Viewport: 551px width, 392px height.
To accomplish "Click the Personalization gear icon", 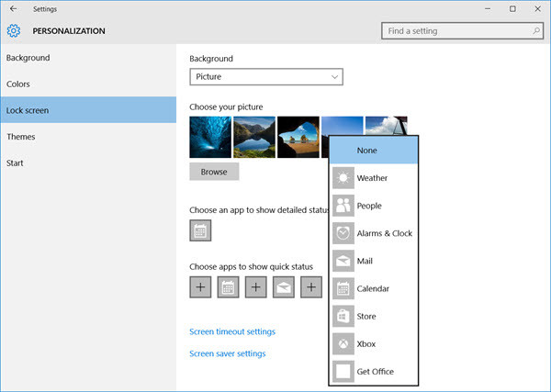I will (14, 31).
